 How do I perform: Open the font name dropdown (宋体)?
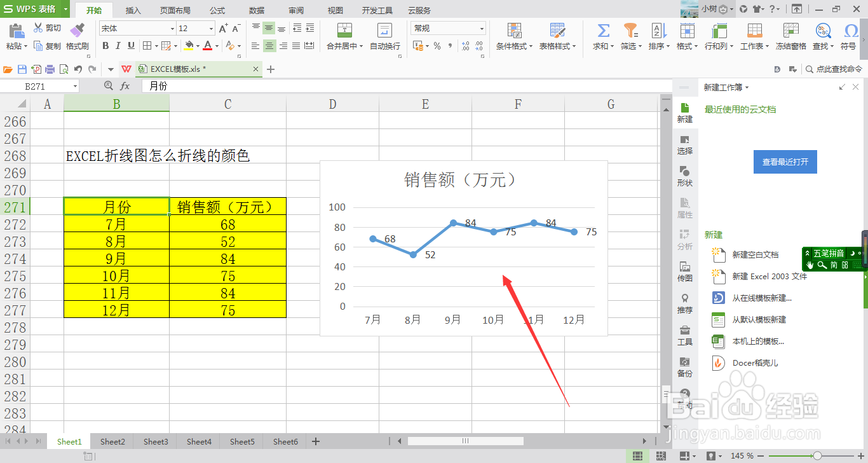(x=172, y=29)
